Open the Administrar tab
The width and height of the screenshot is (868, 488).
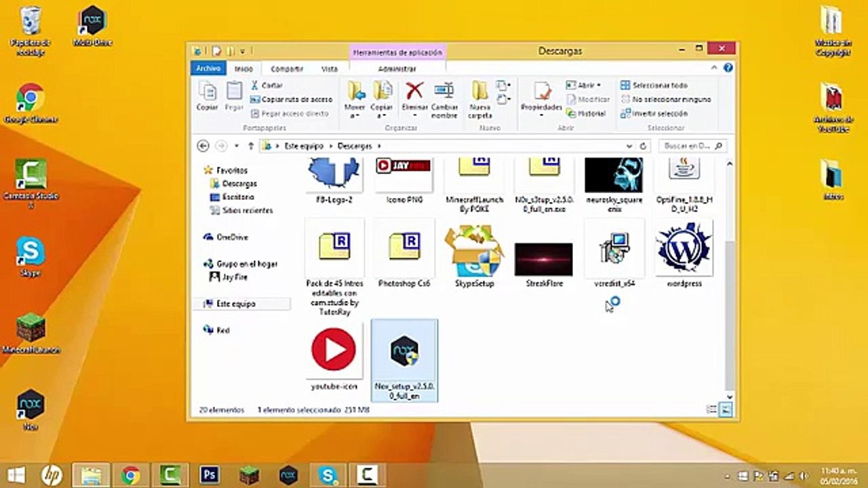pyautogui.click(x=397, y=68)
